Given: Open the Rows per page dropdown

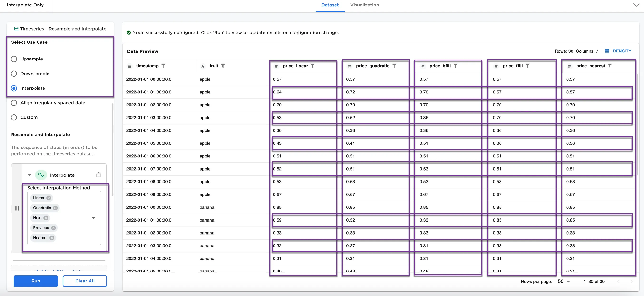Looking at the screenshot, I should [x=564, y=282].
